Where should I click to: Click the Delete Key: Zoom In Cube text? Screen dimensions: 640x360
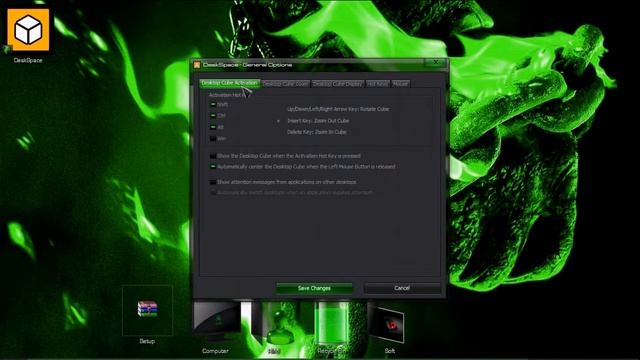[x=317, y=132]
